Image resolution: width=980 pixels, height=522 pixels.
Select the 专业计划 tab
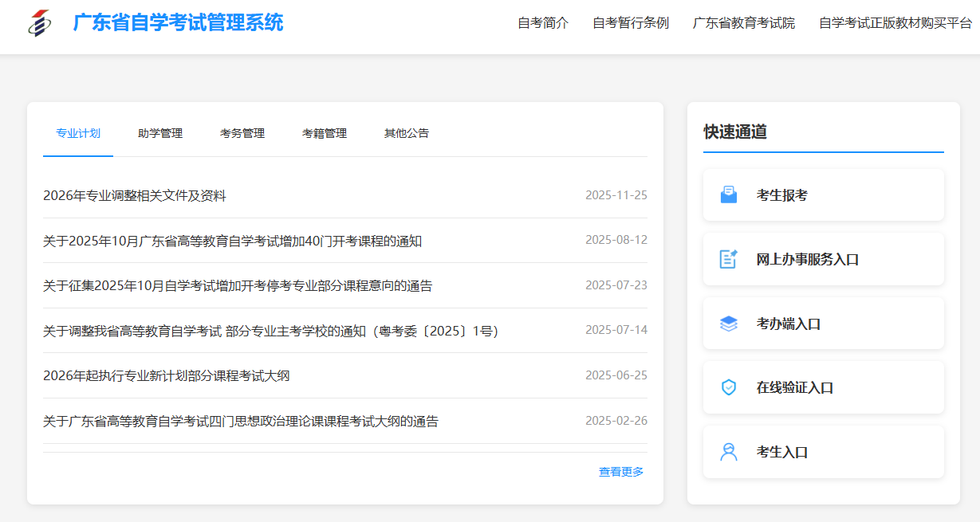[78, 133]
